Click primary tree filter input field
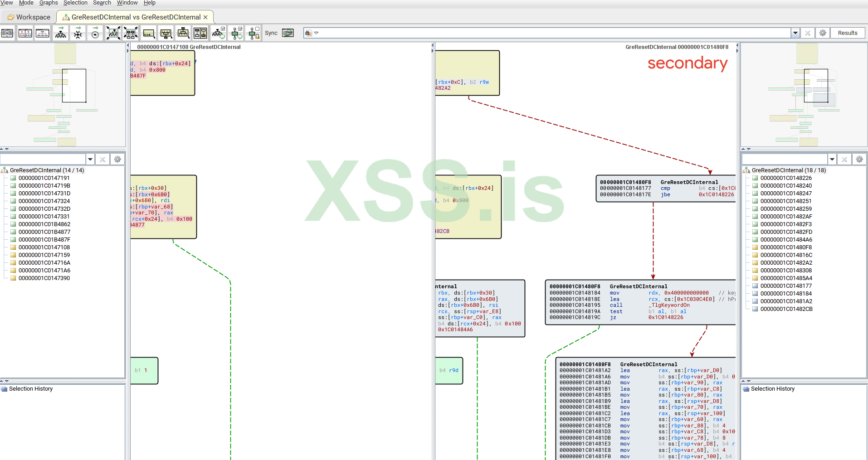The width and height of the screenshot is (868, 460). (43, 159)
